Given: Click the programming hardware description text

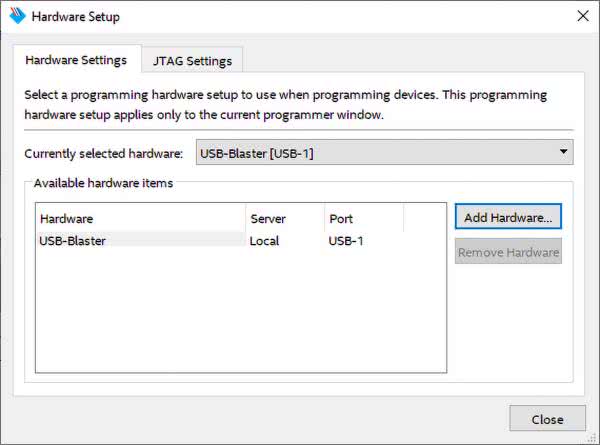Looking at the screenshot, I should pyautogui.click(x=286, y=105).
